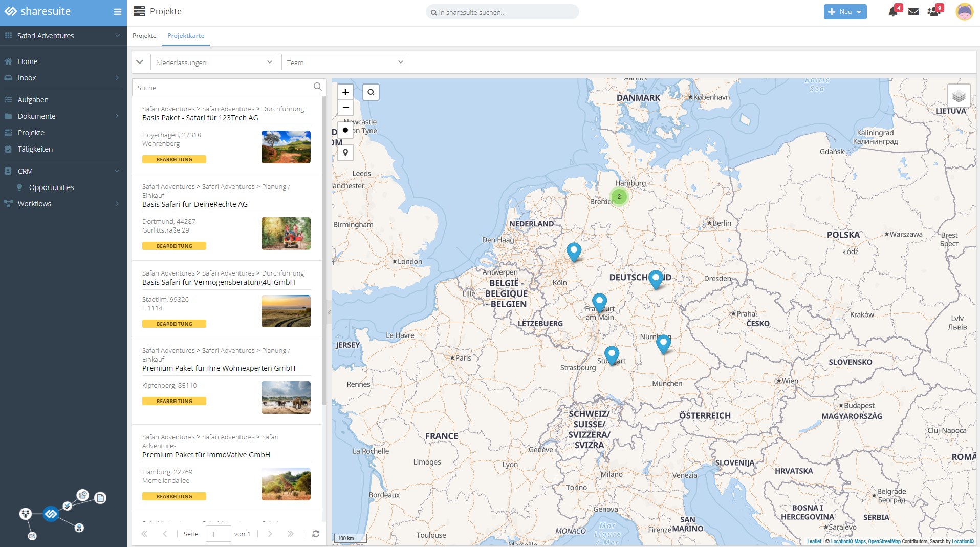980x547 pixels.
Task: Go to the previous list page
Action: [165, 534]
